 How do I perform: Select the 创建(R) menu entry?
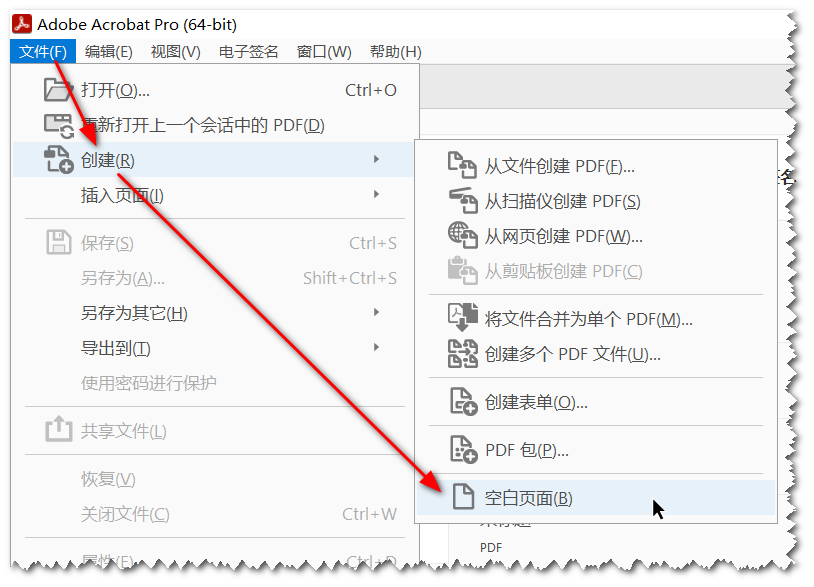pyautogui.click(x=214, y=160)
